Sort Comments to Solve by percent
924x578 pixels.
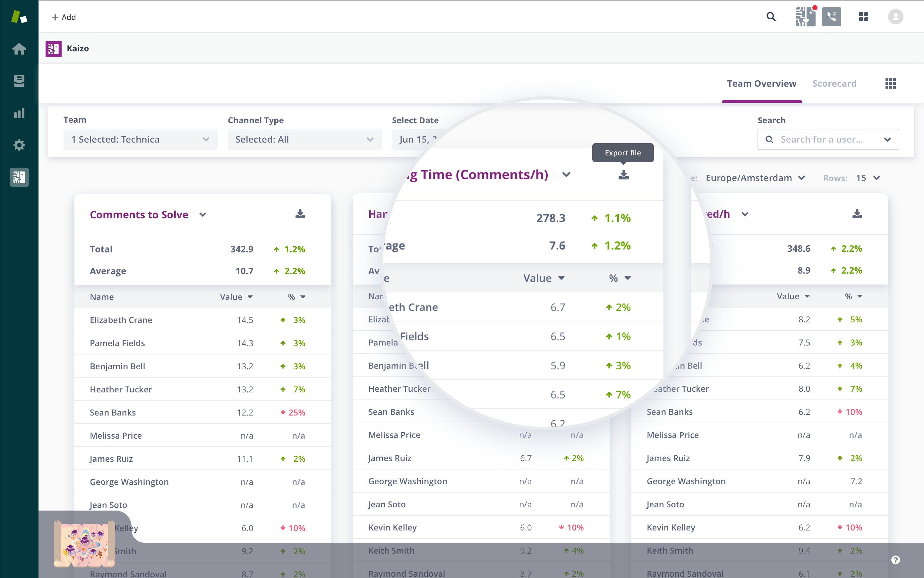pos(297,297)
